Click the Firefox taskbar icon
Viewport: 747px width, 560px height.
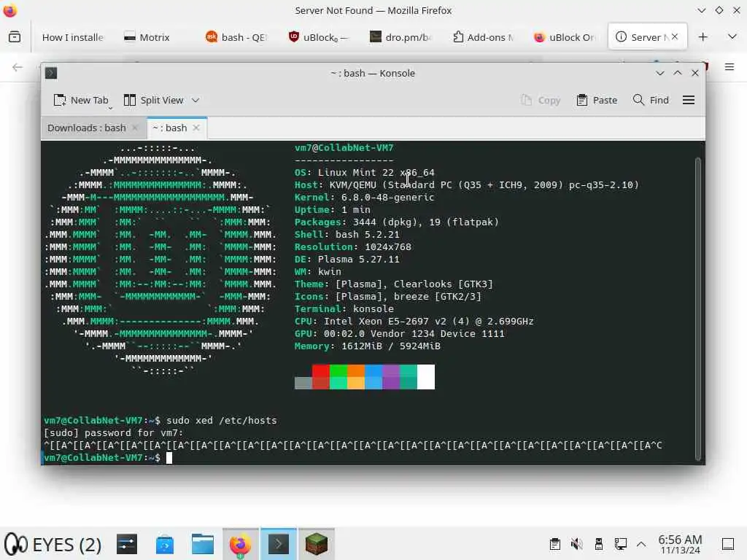pos(241,544)
